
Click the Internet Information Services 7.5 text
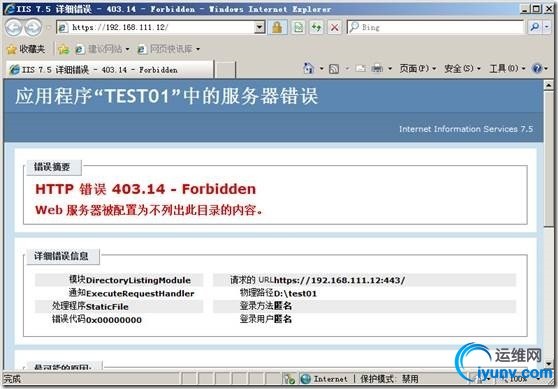point(466,129)
